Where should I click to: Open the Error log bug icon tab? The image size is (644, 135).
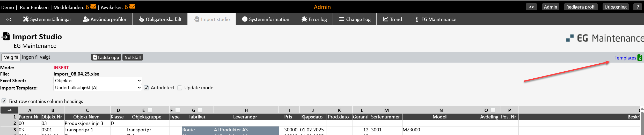(314, 19)
